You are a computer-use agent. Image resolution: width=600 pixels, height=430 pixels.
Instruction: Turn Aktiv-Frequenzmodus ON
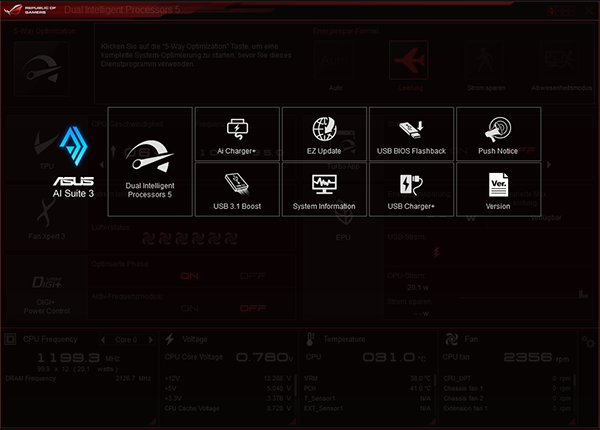189,308
